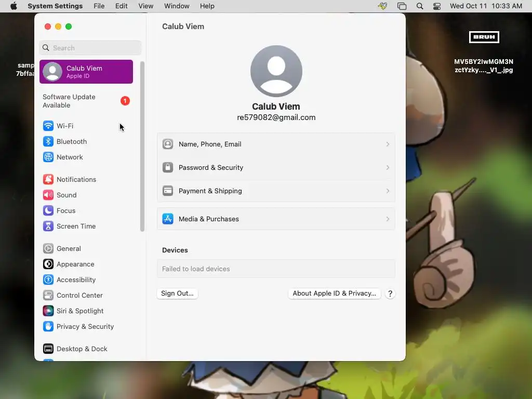This screenshot has height=399, width=532.
Task: Click re579082@gmail.com email text
Action: coord(276,117)
